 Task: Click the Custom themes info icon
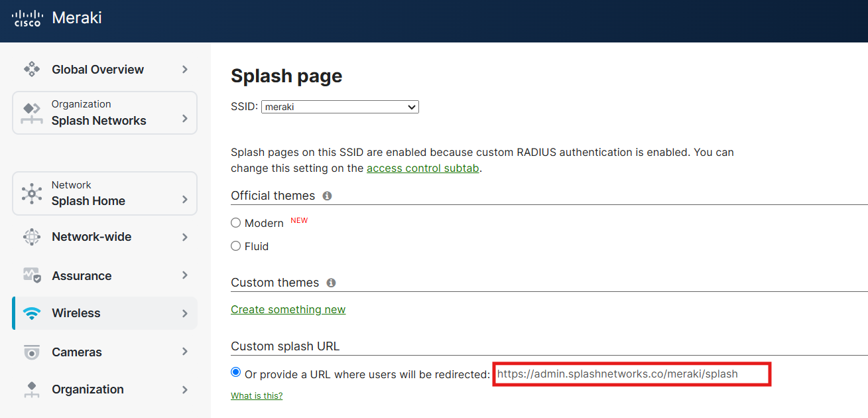point(331,283)
